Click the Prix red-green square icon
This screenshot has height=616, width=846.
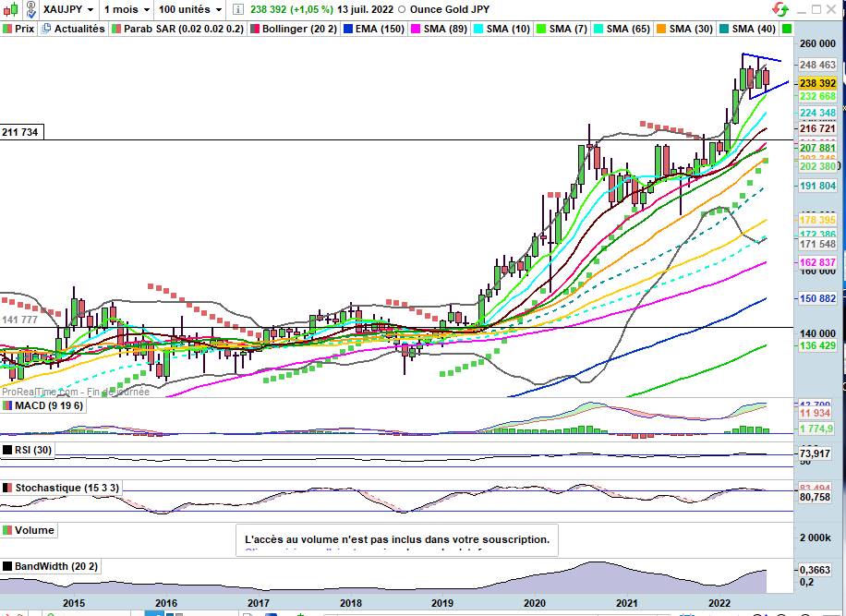(x=7, y=29)
